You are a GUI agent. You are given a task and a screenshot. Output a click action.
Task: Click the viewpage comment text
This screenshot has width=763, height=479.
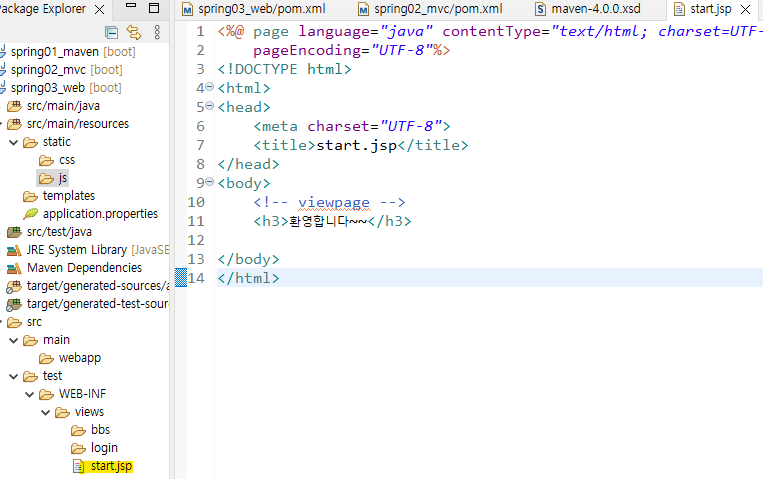click(x=334, y=202)
